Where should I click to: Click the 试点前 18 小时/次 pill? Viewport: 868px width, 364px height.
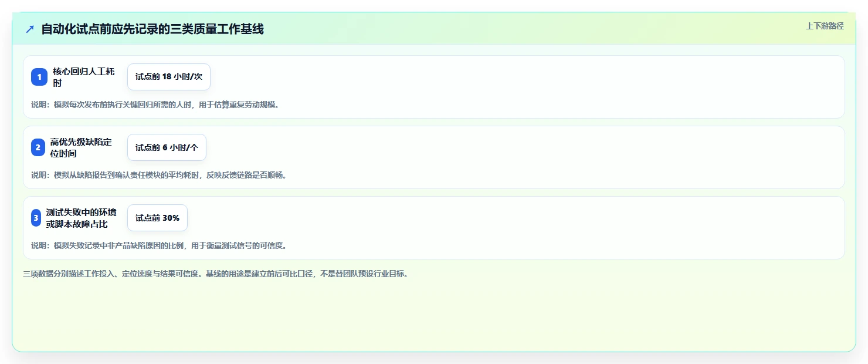coord(169,77)
